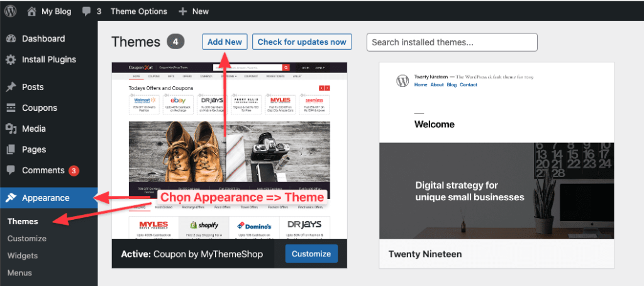Click the Dashboard gauge icon in sidebar

tap(11, 38)
